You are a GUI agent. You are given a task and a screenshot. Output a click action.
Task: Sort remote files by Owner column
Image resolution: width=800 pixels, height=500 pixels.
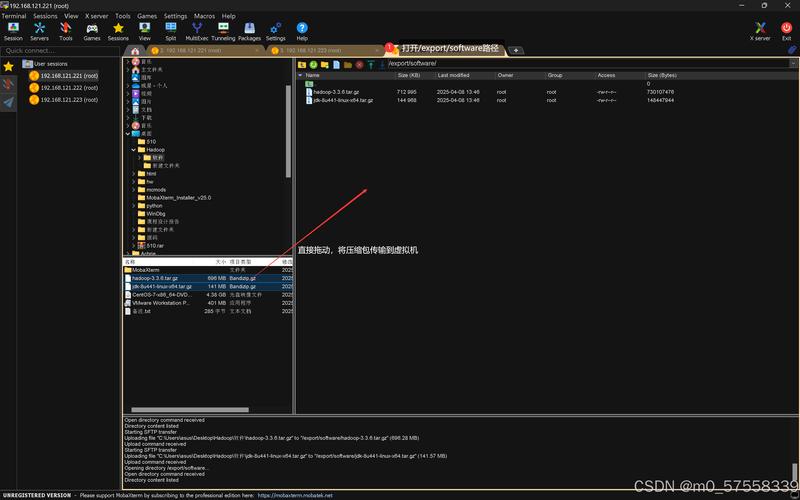(x=506, y=75)
